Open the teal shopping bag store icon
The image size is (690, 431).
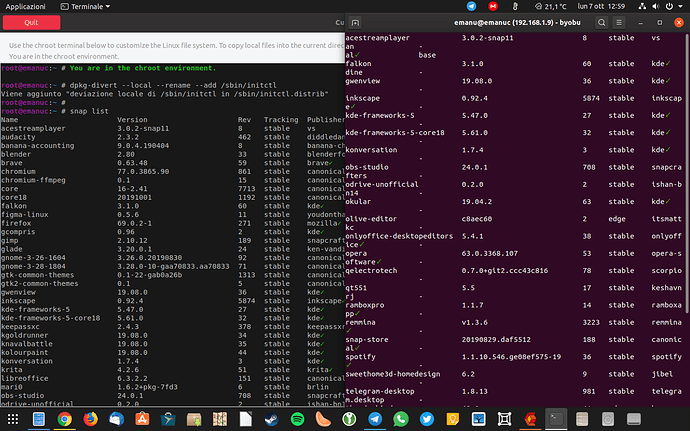(x=168, y=419)
